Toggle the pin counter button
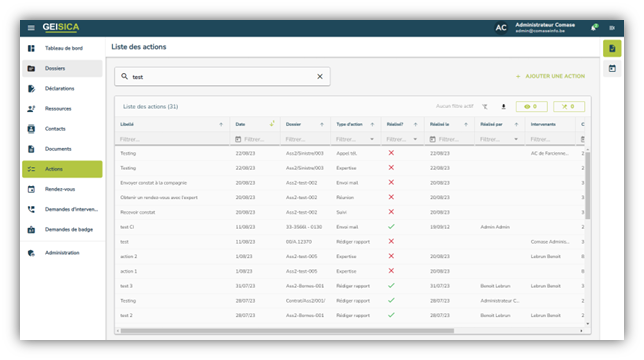Screen dimensions: 644x360 click(x=568, y=106)
